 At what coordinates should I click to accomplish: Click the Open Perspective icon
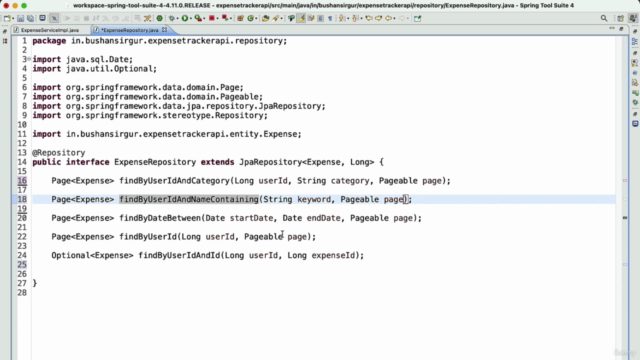point(620,18)
